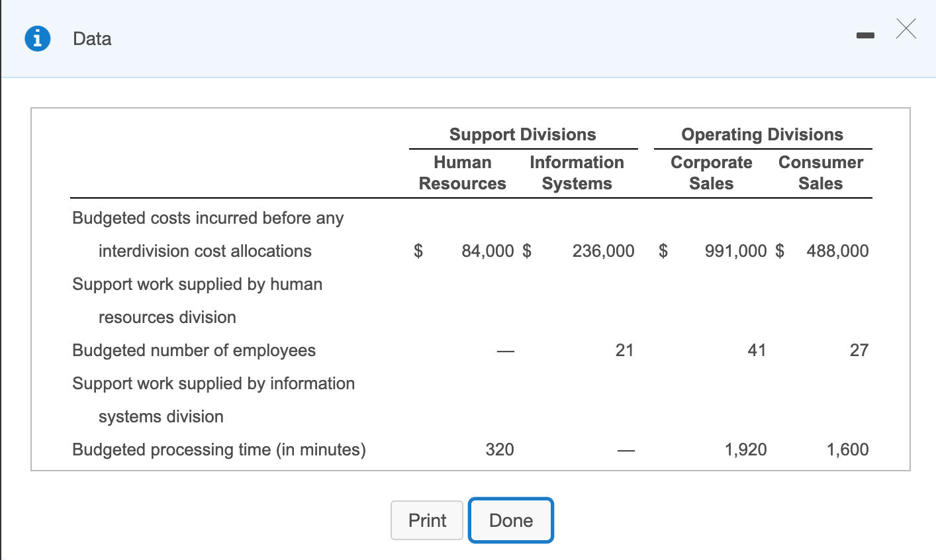Click the blue info icon beside Data

[x=38, y=38]
